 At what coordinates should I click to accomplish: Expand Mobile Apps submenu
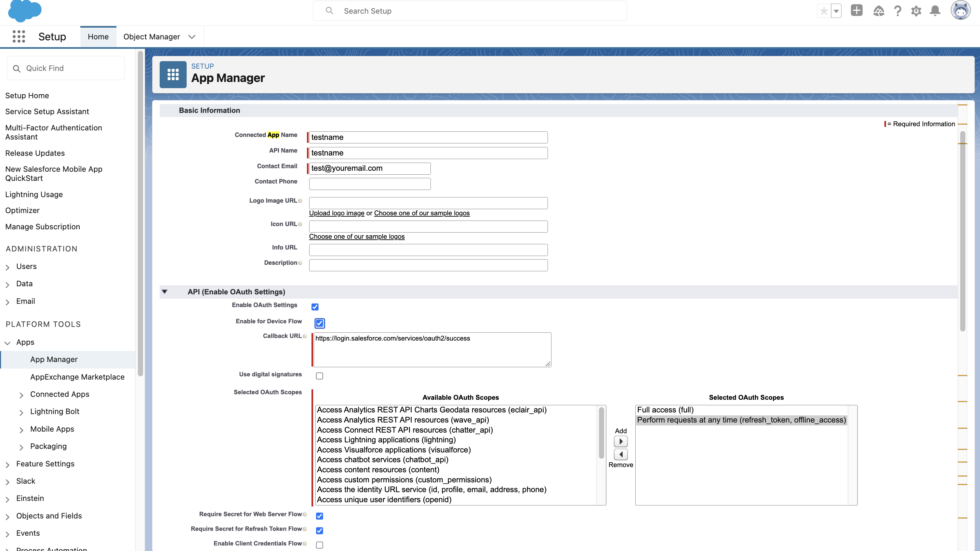pos(21,430)
